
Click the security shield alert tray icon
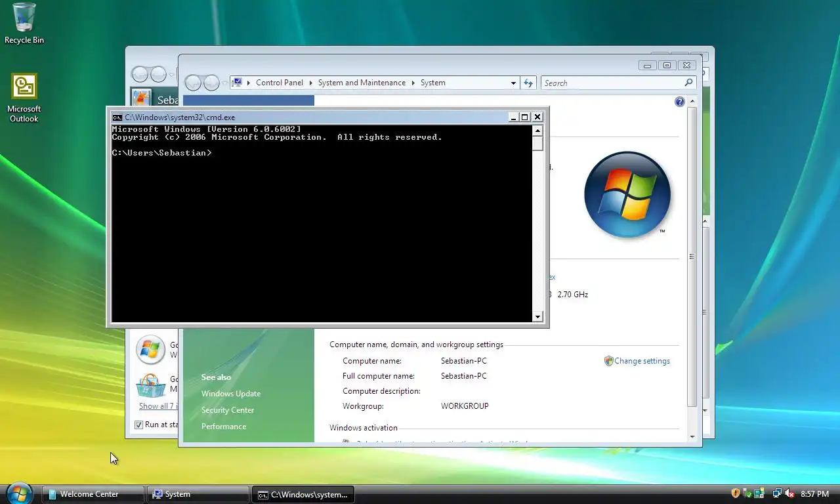(x=736, y=493)
